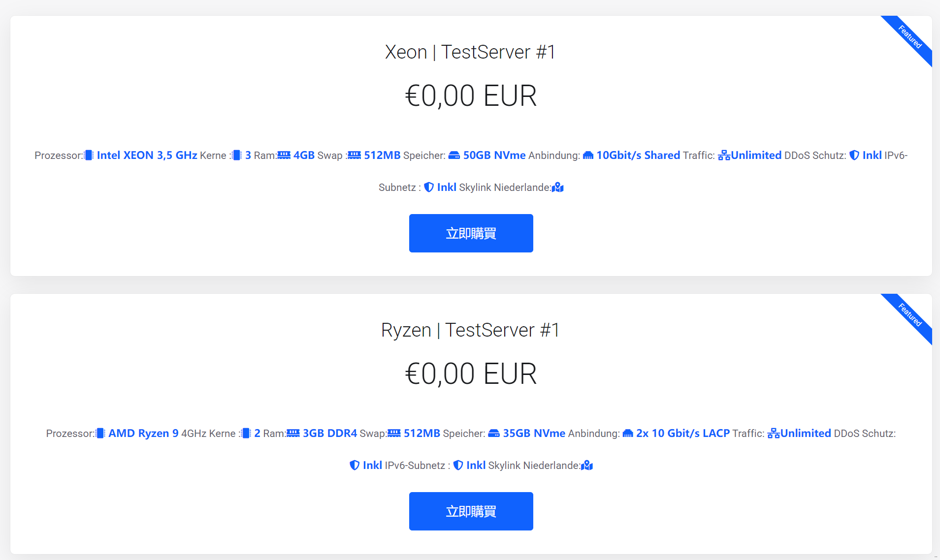Click the Ryzen processor chip icon

pos(100,434)
